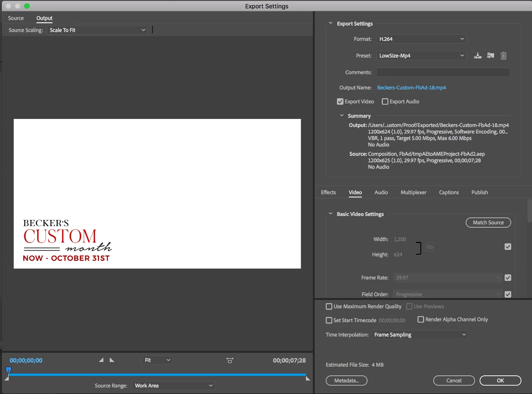Screen dimensions: 532x394
Task: Open the Effects tab
Action: coord(328,192)
